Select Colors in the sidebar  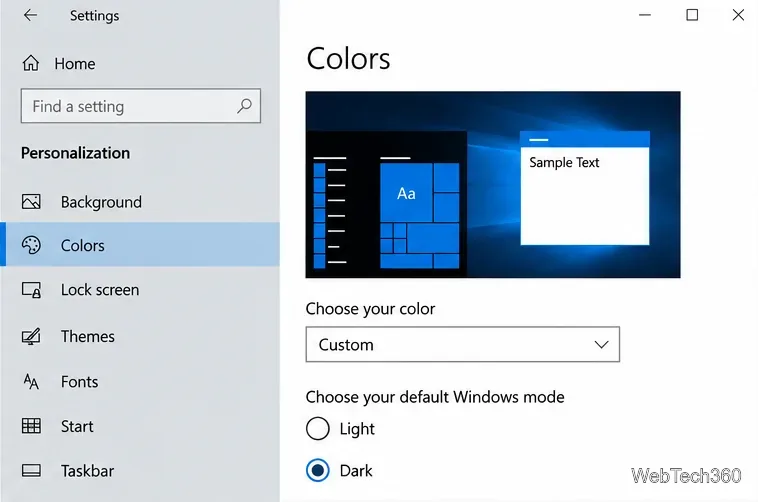[140, 244]
